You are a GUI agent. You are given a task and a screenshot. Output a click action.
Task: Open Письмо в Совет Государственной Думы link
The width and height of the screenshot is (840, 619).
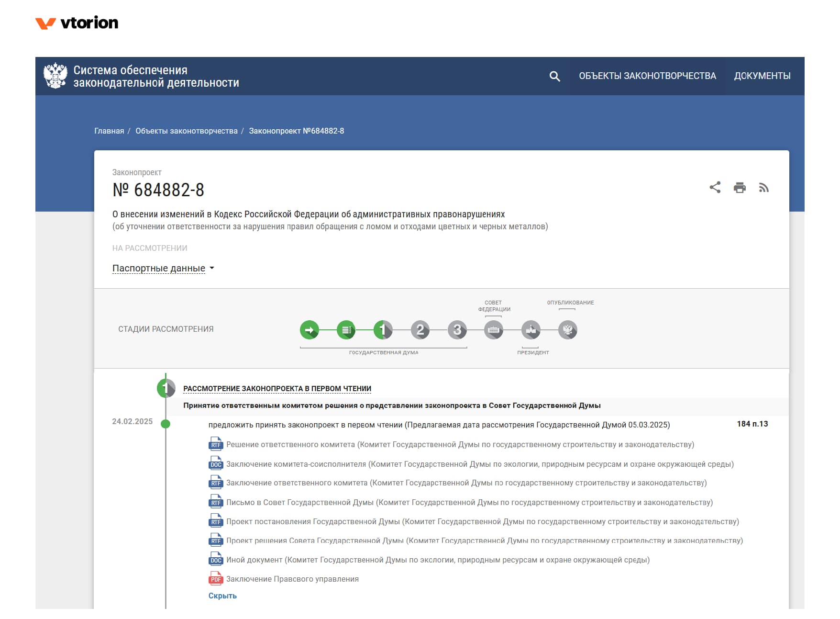[x=469, y=502]
